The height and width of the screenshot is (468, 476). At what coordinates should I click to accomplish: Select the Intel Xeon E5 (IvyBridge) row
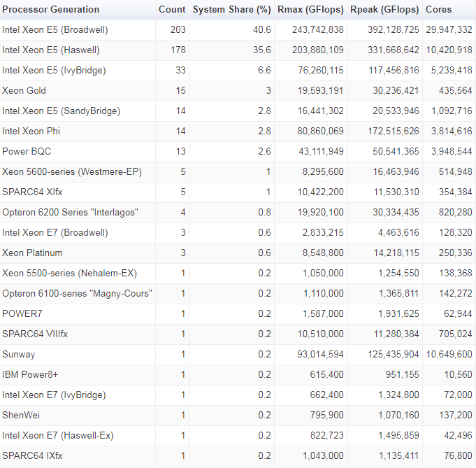tap(238, 71)
